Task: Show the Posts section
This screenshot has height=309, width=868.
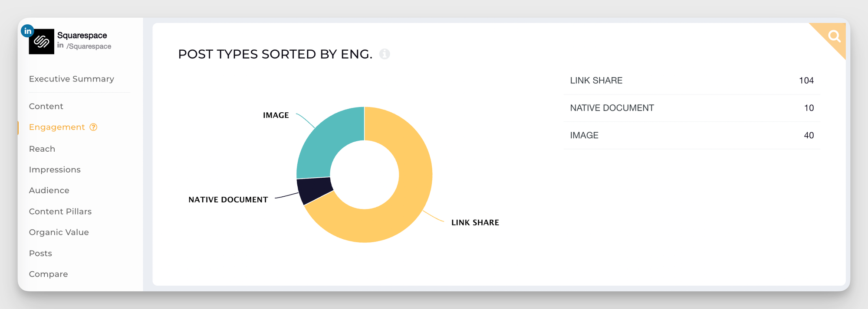Action: tap(40, 253)
